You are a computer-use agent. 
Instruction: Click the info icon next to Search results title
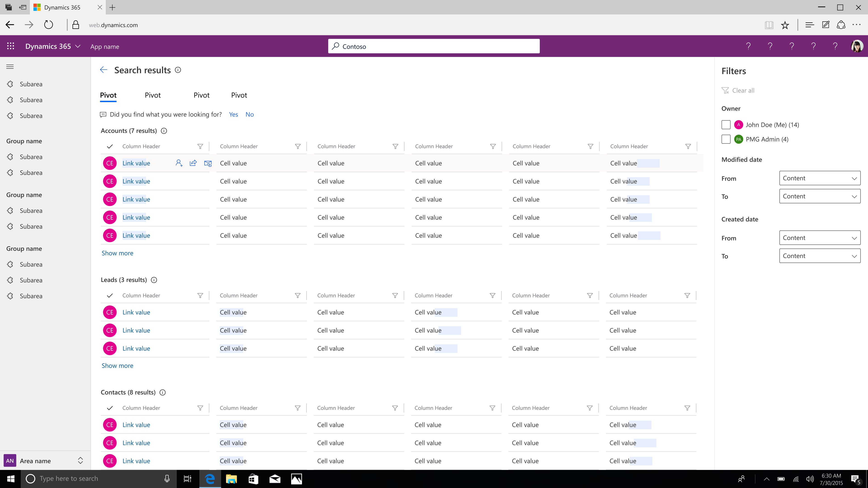coord(178,70)
